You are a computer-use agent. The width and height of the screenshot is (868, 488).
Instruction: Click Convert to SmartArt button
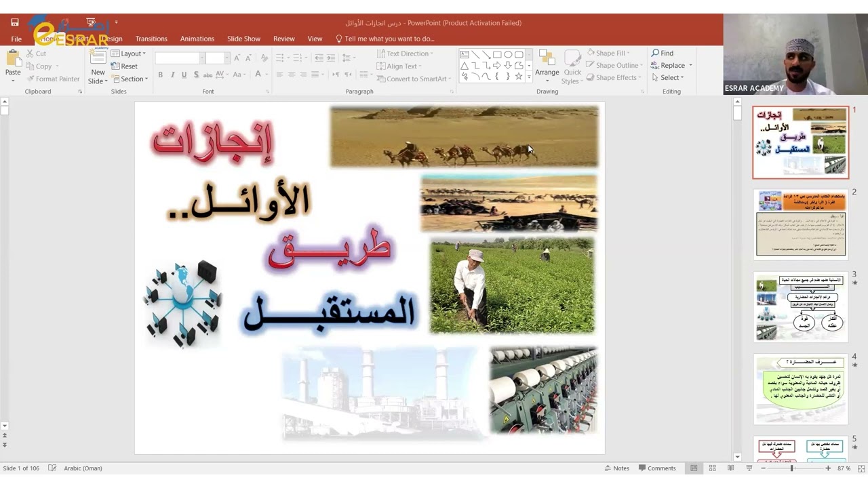[x=412, y=79]
